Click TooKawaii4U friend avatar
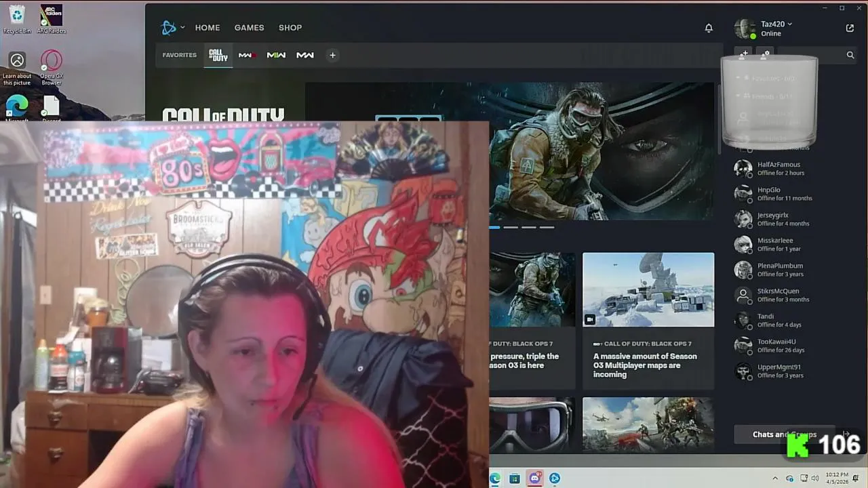The image size is (868, 488). coord(743,345)
